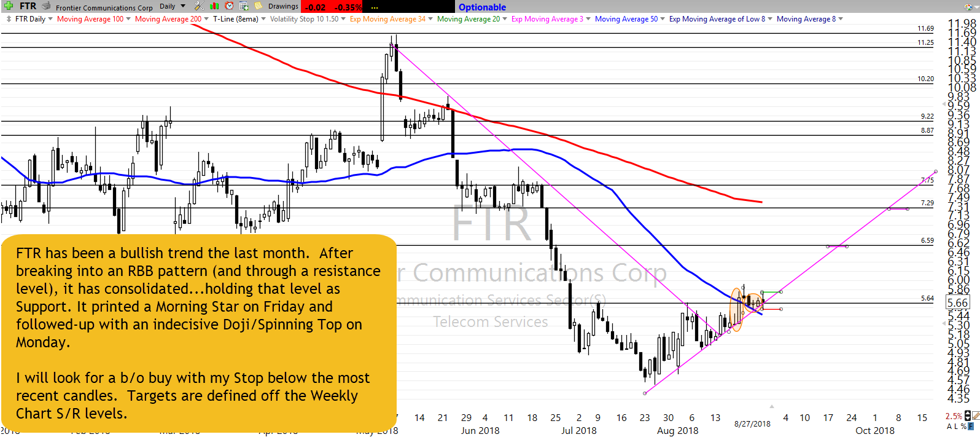Click the 9.22 price level label
Screen dimensions: 980x437
tap(927, 116)
